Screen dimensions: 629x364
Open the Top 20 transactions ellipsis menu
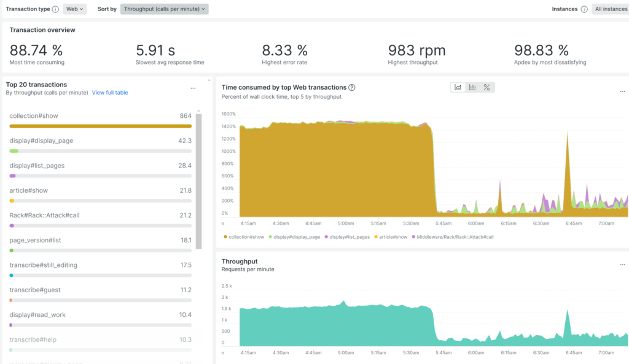193,88
